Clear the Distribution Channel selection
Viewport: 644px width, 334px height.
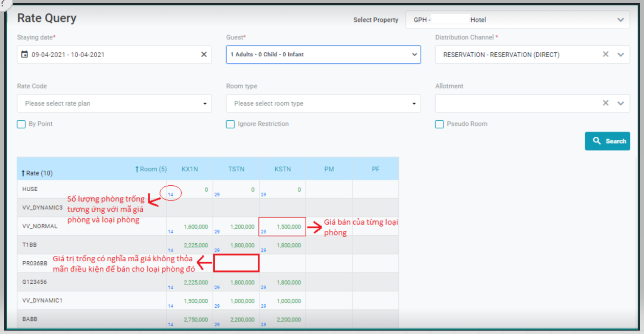tap(605, 55)
